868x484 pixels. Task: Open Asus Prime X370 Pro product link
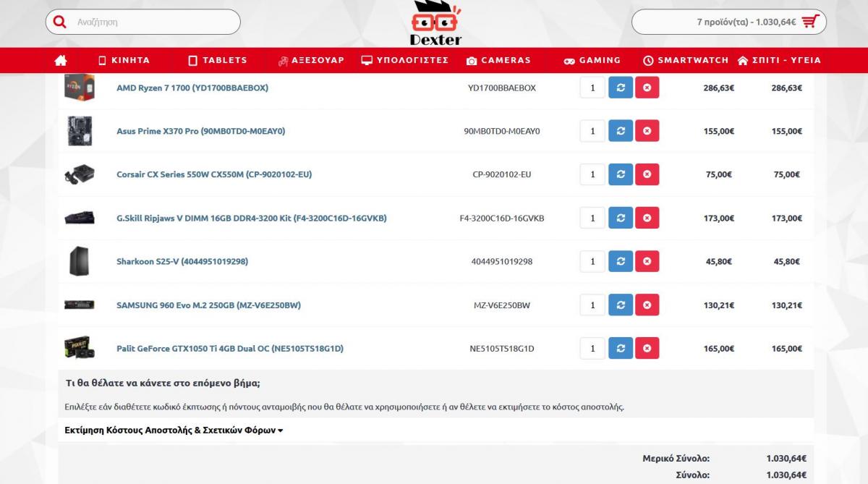click(x=201, y=131)
